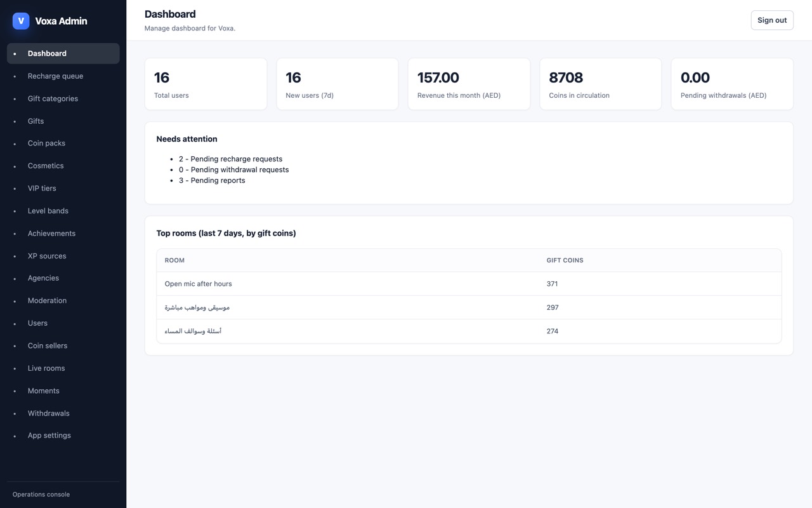The width and height of the screenshot is (812, 508).
Task: Click the ROOM column header
Action: [174, 260]
